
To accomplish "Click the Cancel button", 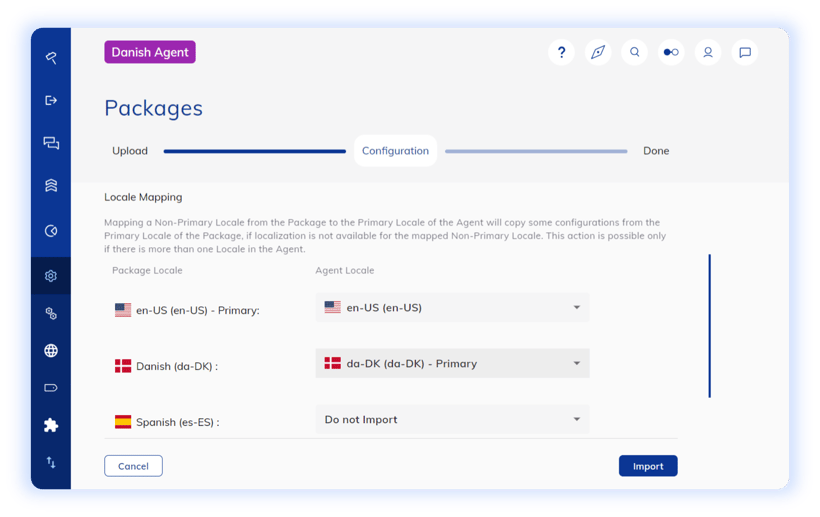I will (x=133, y=466).
